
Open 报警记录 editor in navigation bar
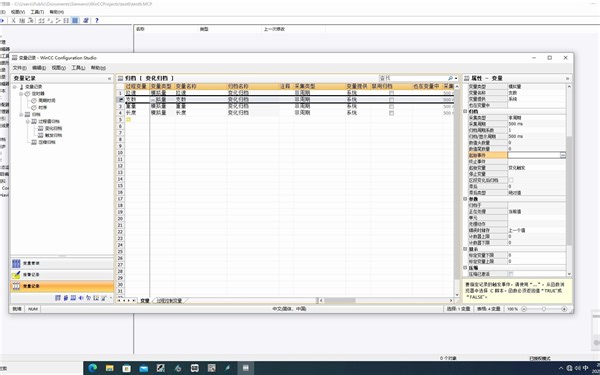click(x=62, y=275)
